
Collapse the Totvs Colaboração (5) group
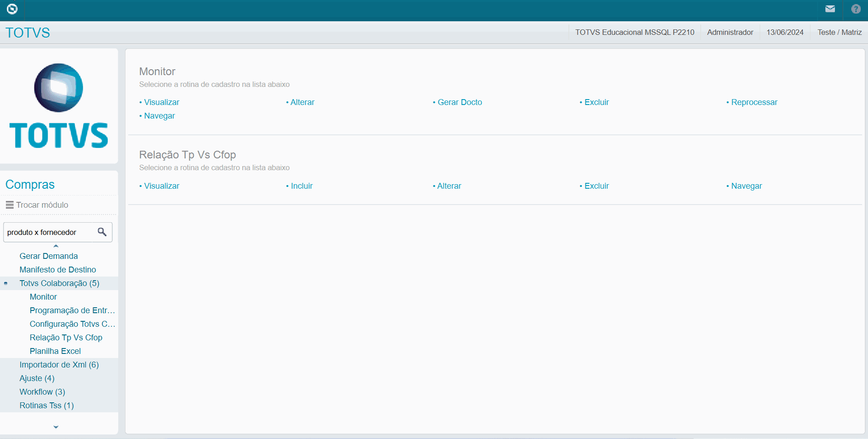[59, 283]
